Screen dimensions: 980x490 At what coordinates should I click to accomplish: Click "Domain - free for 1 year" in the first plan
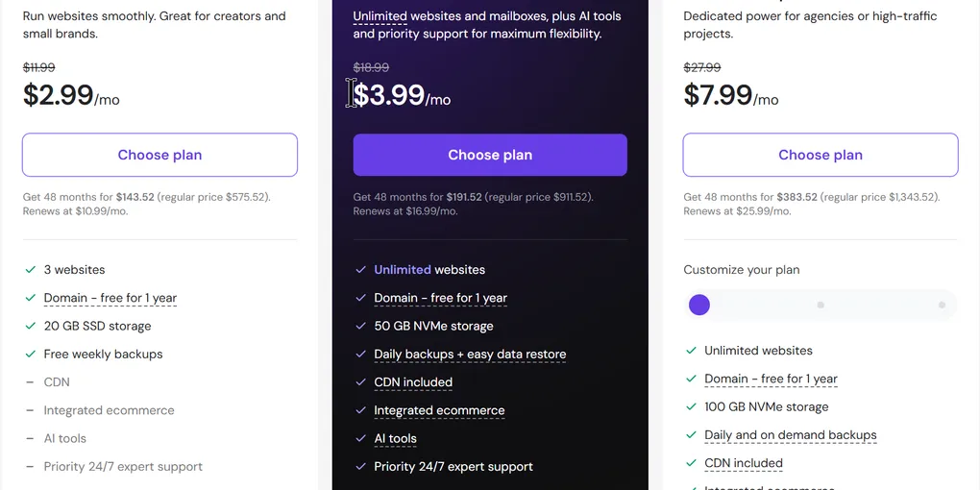pos(110,298)
